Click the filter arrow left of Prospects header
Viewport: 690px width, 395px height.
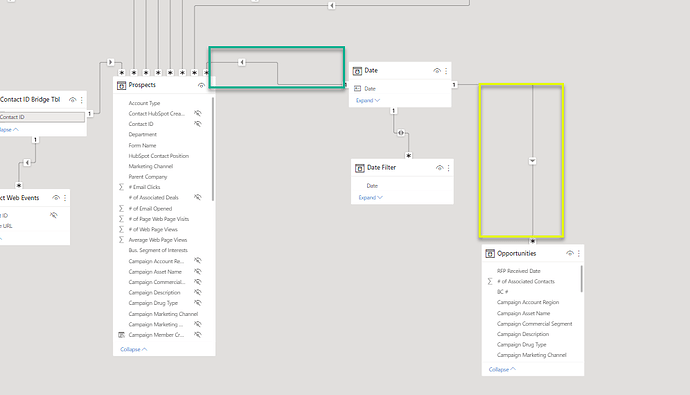110,62
